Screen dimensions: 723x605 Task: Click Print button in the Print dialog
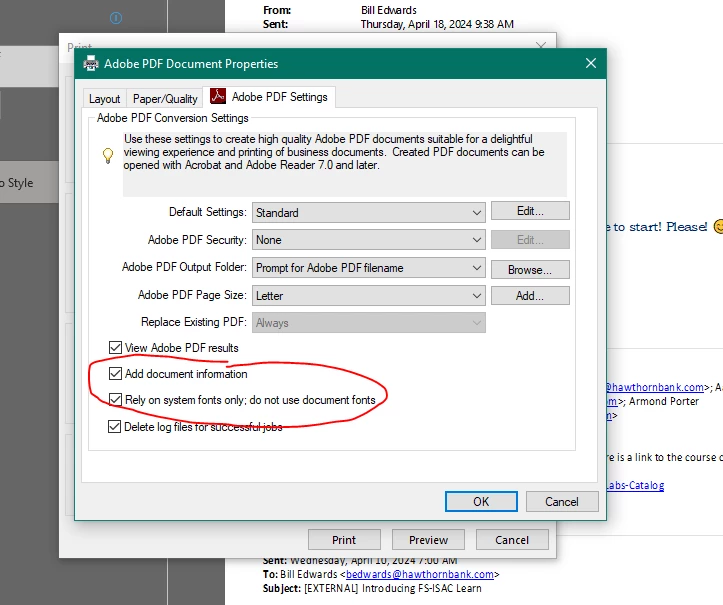(x=344, y=540)
